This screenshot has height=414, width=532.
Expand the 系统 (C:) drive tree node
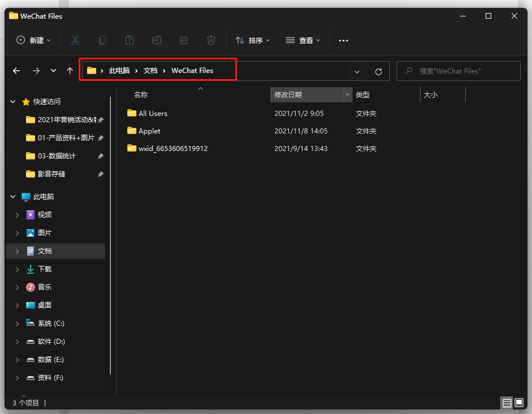[18, 324]
